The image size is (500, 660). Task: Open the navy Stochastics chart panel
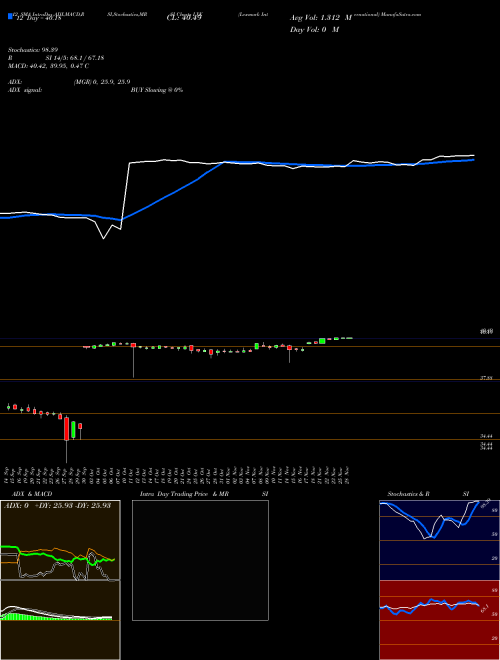[439, 540]
